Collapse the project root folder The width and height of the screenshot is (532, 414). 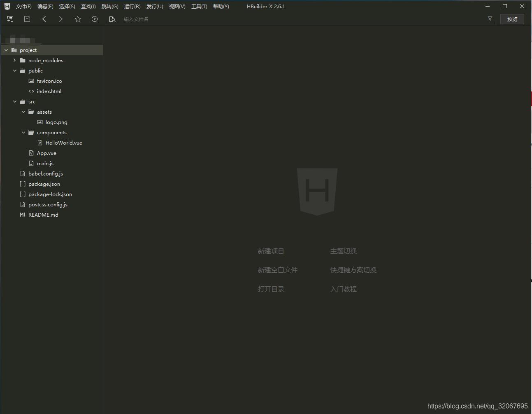(x=6, y=50)
